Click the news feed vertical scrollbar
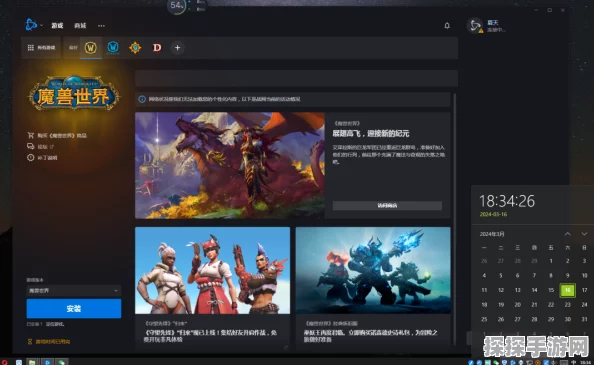The image size is (594, 365). 454,220
